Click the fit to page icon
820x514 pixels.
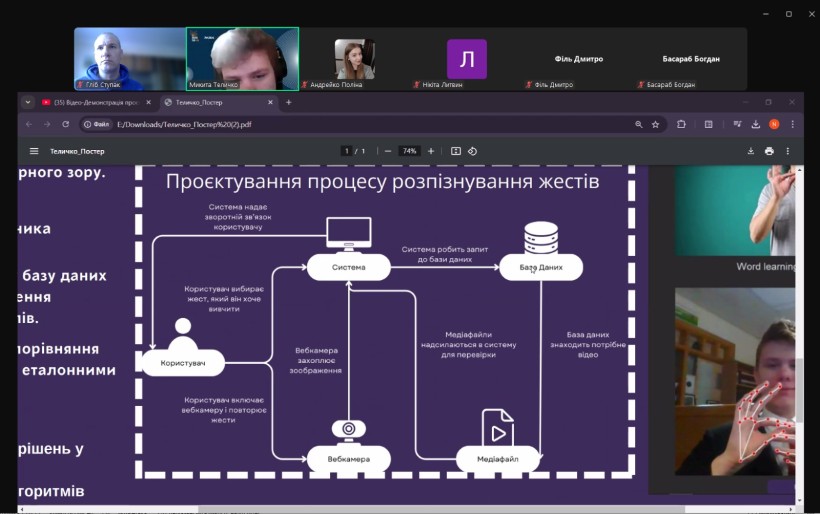(456, 151)
